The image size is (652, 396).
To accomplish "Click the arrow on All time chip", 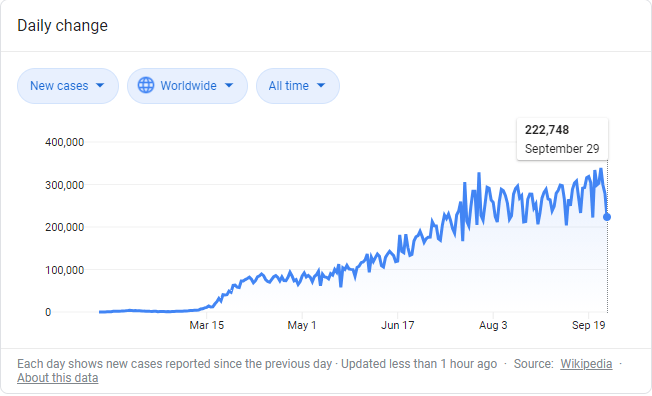I will [321, 85].
